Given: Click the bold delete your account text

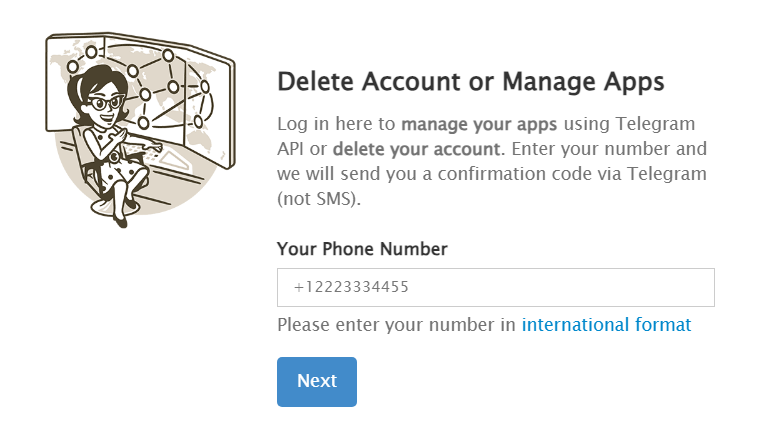Looking at the screenshot, I should 416,149.
